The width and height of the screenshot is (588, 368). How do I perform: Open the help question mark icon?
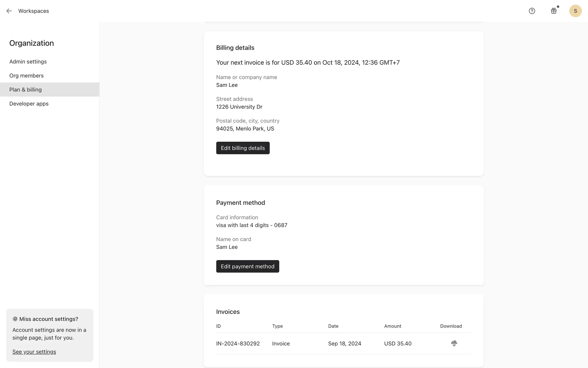(532, 11)
